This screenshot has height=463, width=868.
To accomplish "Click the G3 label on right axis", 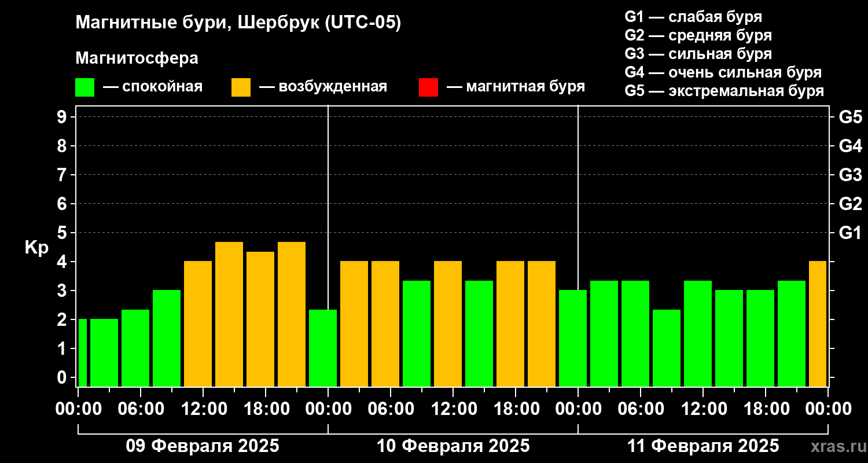I will [850, 175].
